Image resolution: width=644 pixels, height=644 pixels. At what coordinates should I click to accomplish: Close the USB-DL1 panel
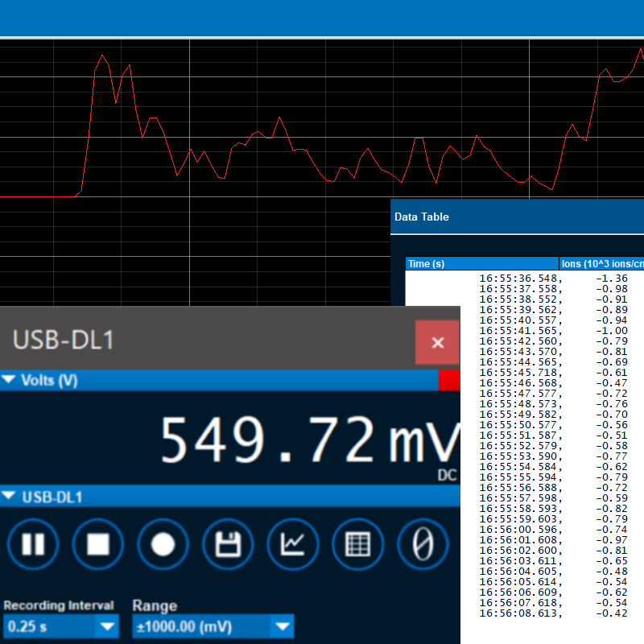(437, 342)
